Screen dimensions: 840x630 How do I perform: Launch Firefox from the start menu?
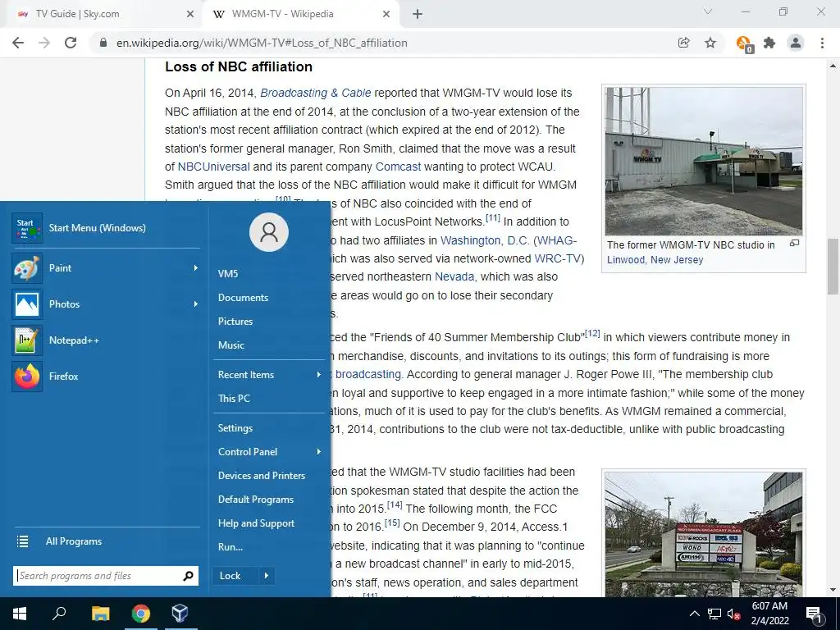point(106,376)
